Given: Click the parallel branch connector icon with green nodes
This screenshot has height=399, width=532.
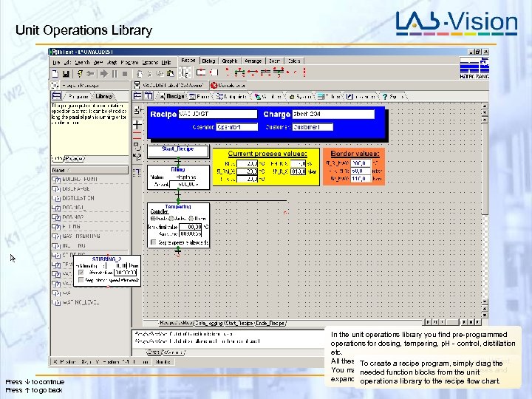Looking at the screenshot, I should tap(239, 72).
